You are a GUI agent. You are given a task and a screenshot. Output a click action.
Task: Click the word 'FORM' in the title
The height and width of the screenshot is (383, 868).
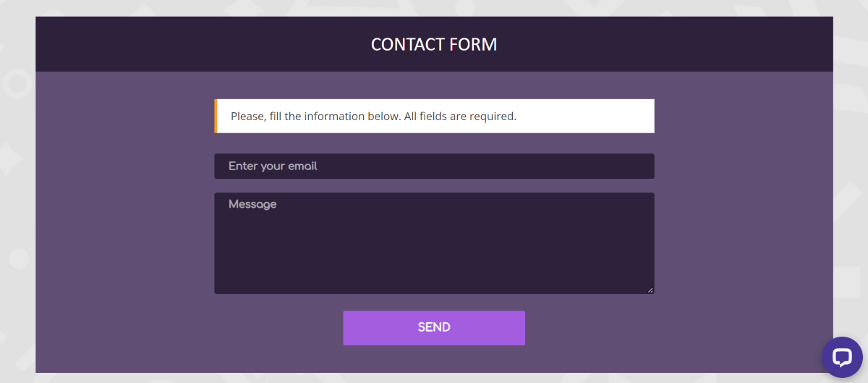[473, 44]
